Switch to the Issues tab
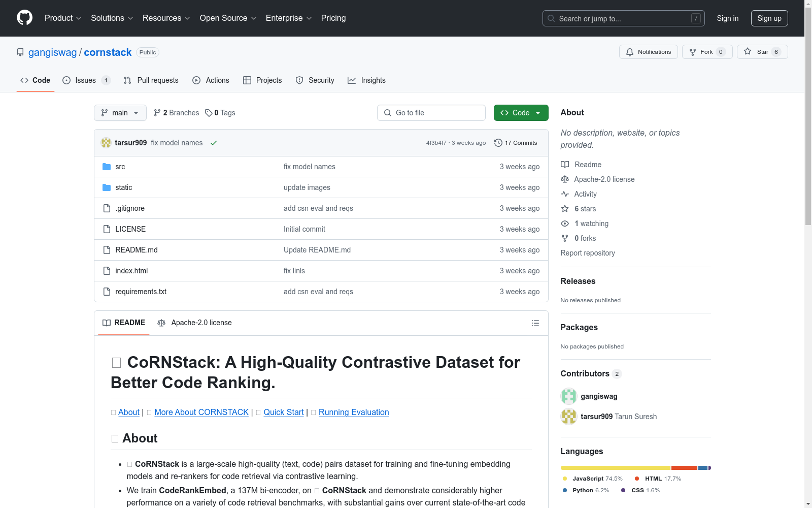The image size is (812, 508). (86, 80)
